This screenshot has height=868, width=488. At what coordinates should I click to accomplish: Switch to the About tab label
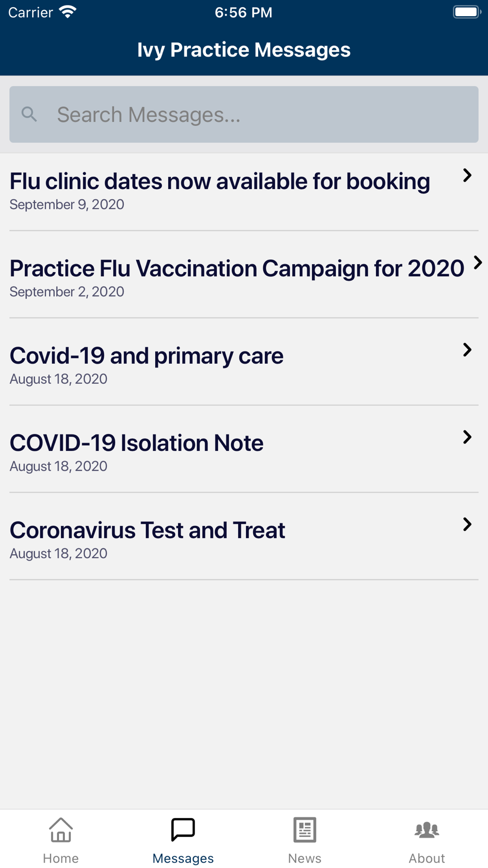point(427,858)
